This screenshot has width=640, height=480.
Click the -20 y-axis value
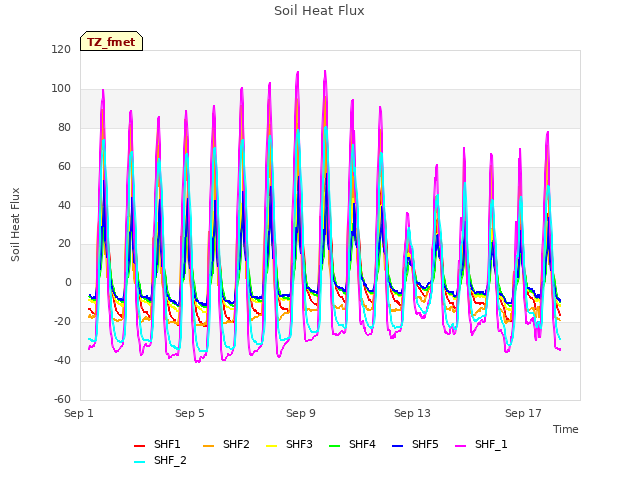point(62,322)
